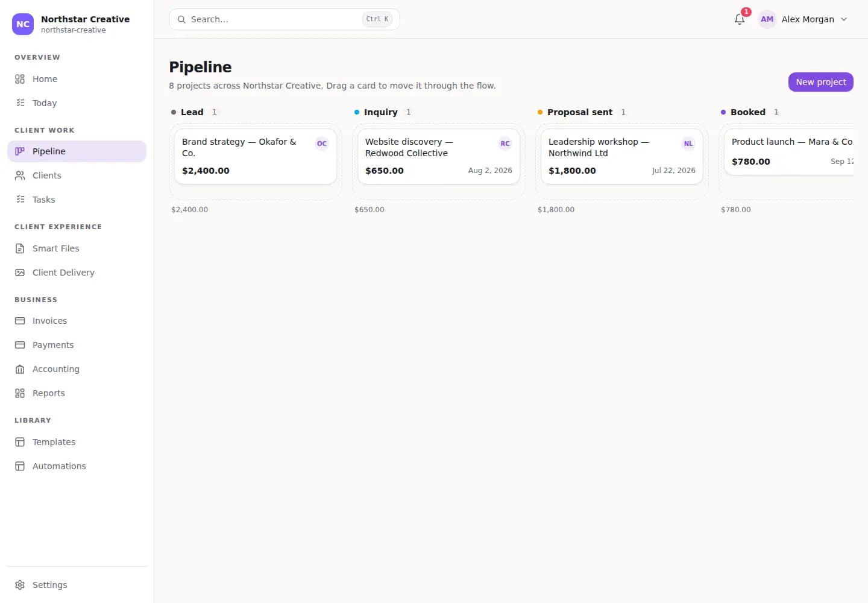Click the Automations layout icon

click(x=20, y=466)
